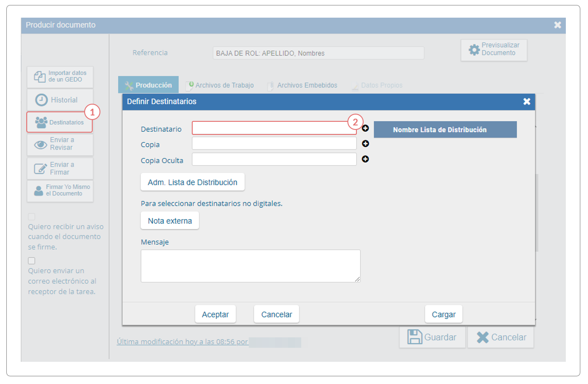This screenshot has height=384, width=588.
Task: Click the Destinatarios people button
Action: (x=60, y=122)
